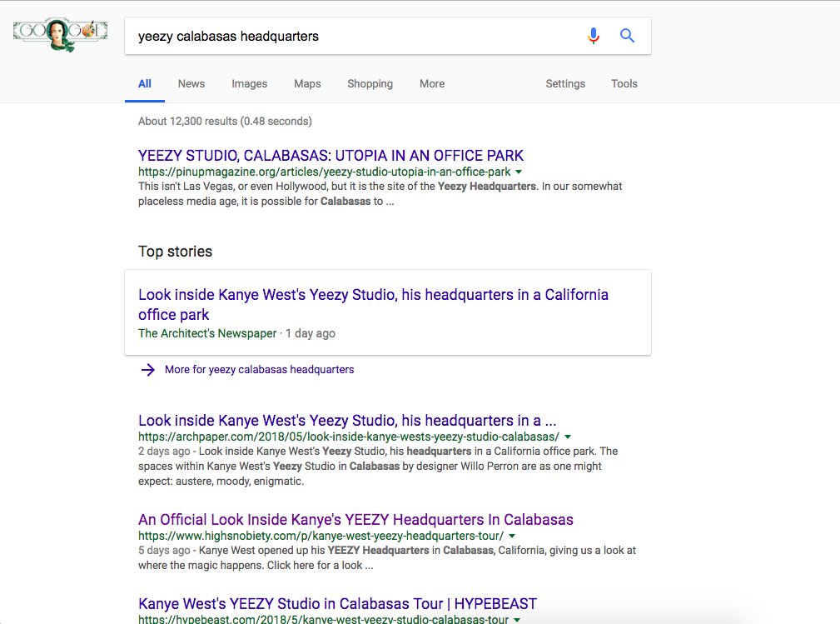
Task: Expand dropdown arrow next to pinupmagazine.org URL
Action: pos(519,172)
